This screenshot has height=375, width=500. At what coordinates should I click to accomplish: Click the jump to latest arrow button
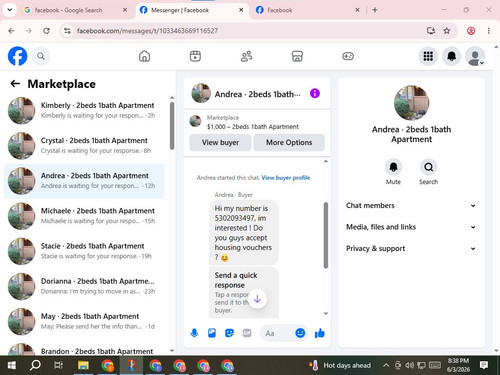(257, 299)
